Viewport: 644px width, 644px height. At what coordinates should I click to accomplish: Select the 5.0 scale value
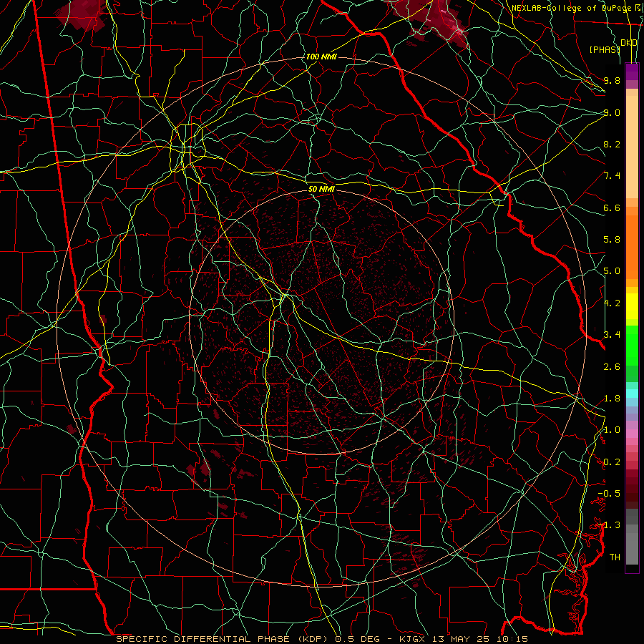click(x=612, y=271)
